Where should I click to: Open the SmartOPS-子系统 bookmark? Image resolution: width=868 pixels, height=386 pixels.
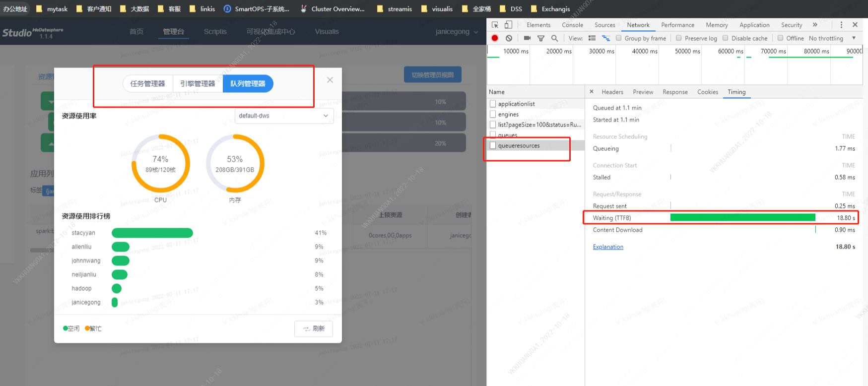(257, 9)
